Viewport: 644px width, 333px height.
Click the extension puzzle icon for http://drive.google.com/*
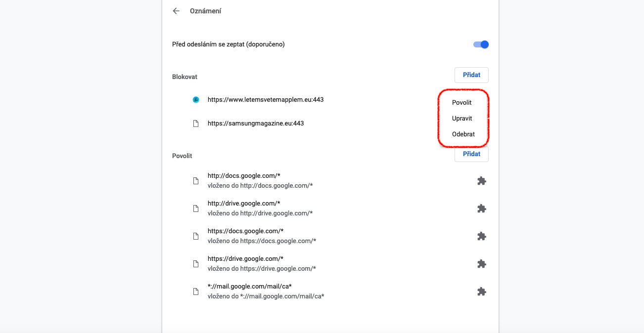pos(482,208)
